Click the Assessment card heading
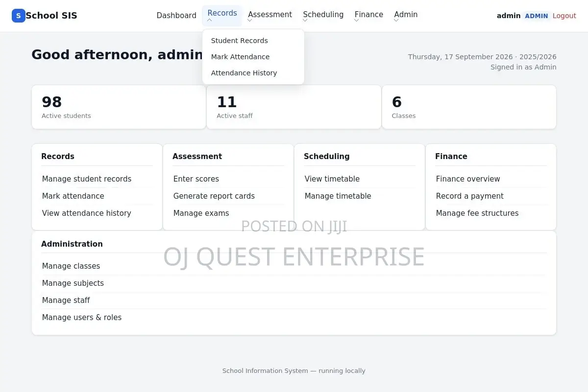Image resolution: width=588 pixels, height=392 pixels. [197, 157]
